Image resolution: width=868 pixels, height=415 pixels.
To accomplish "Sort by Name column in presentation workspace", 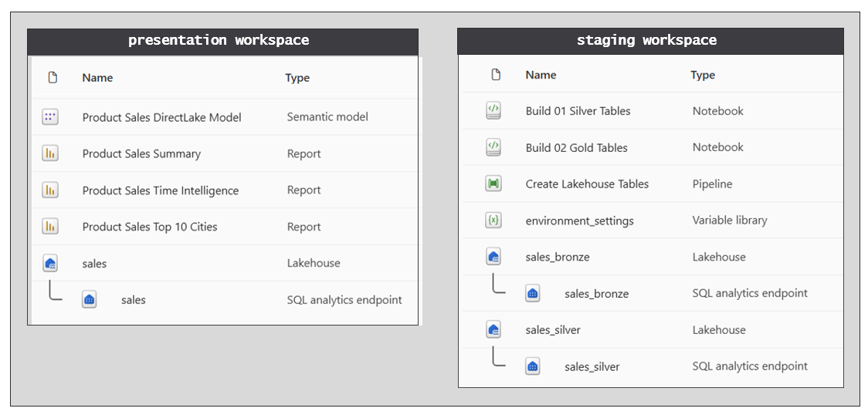I will coord(97,78).
